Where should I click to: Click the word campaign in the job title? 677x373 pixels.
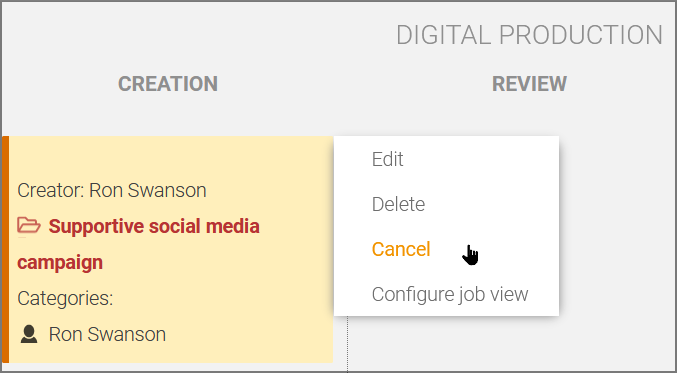(x=60, y=262)
